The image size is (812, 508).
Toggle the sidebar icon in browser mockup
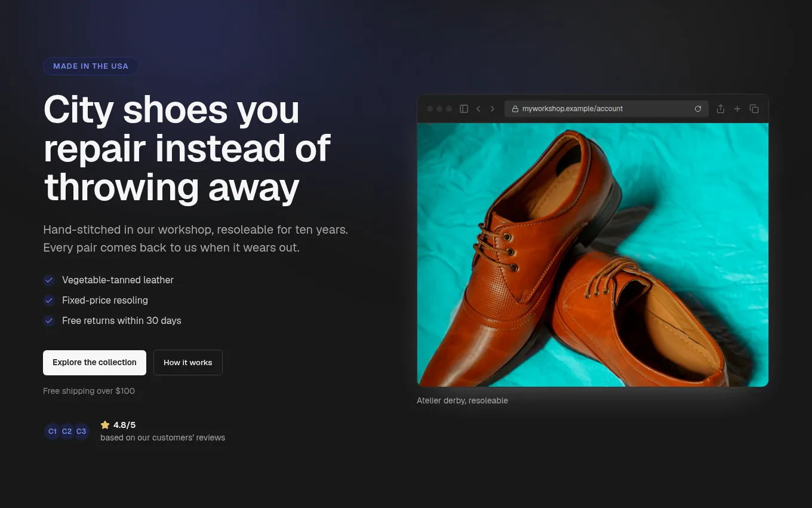point(463,109)
